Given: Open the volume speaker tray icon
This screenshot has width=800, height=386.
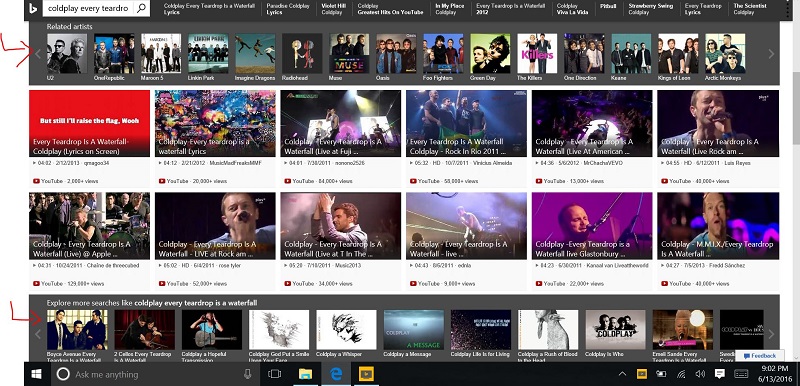Looking at the screenshot, I should tap(700, 374).
